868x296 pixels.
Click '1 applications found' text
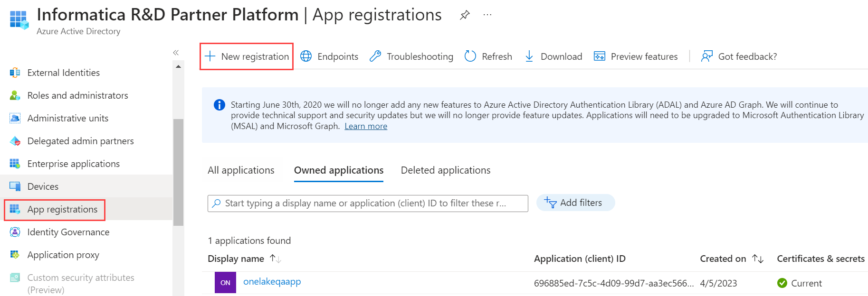pyautogui.click(x=249, y=240)
